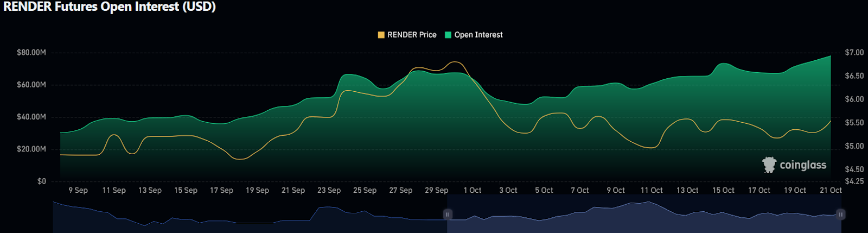Click the "7 Oct" date label
Viewport: 868px width, 233px height.
(x=580, y=190)
